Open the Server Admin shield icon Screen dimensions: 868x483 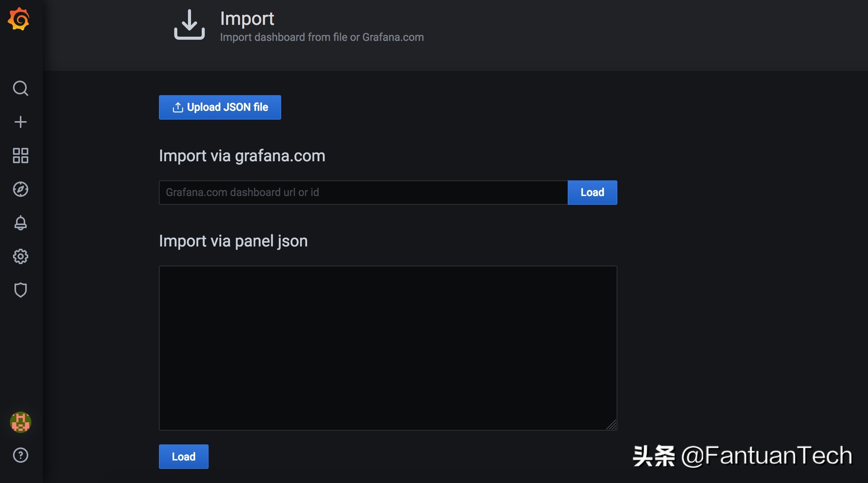(x=20, y=290)
